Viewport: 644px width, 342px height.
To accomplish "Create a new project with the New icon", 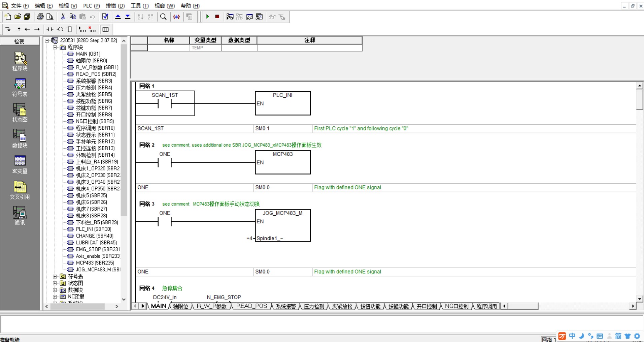I will click(x=8, y=17).
